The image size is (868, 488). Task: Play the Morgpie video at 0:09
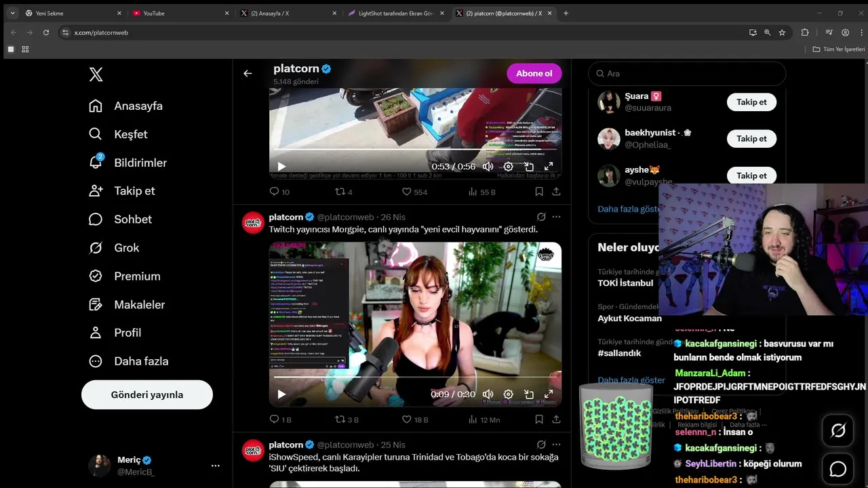click(281, 394)
